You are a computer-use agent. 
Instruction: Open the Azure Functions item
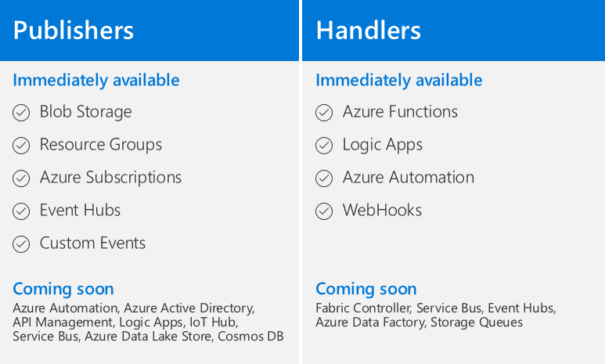point(400,112)
